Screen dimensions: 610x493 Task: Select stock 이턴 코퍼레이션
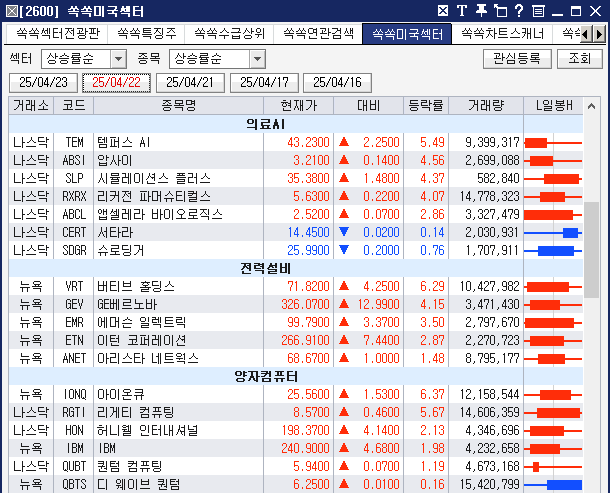[142, 340]
